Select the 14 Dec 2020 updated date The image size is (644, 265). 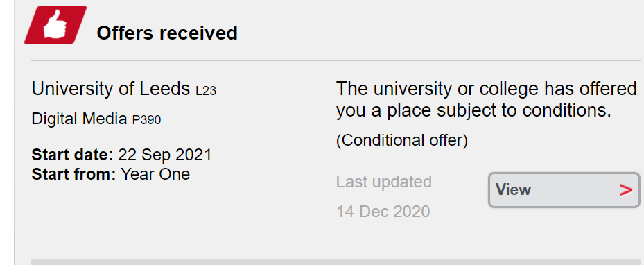(x=383, y=212)
